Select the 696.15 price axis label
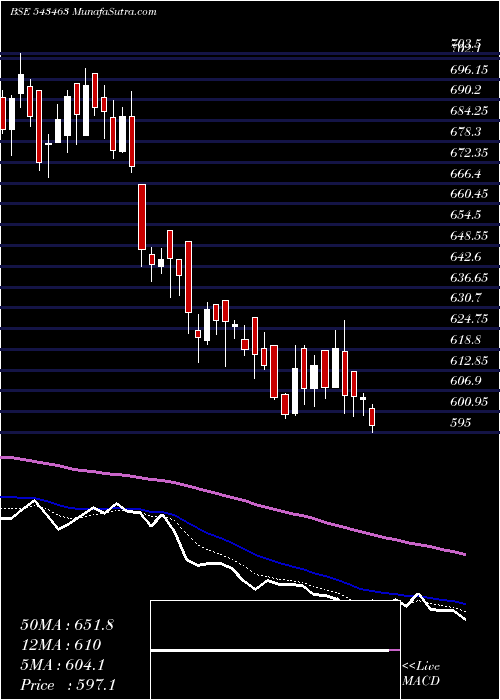Viewport: 500px width, 700px height. pyautogui.click(x=469, y=70)
